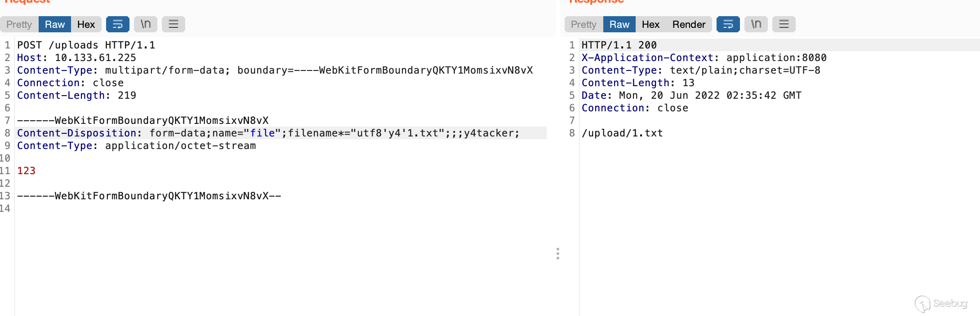This screenshot has height=316, width=980.
Task: Click the Seebug watermark logo
Action: 940,303
